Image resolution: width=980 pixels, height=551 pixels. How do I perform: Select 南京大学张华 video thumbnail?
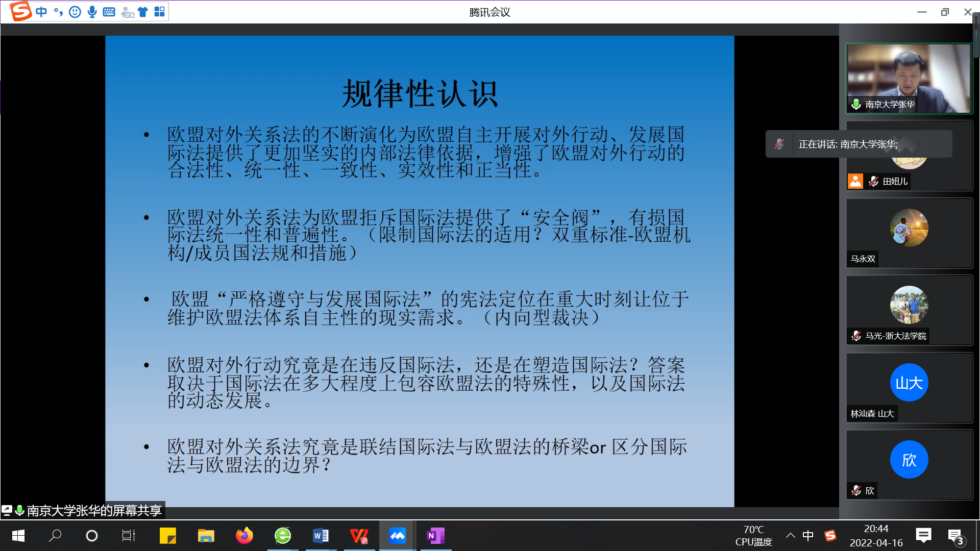click(909, 78)
